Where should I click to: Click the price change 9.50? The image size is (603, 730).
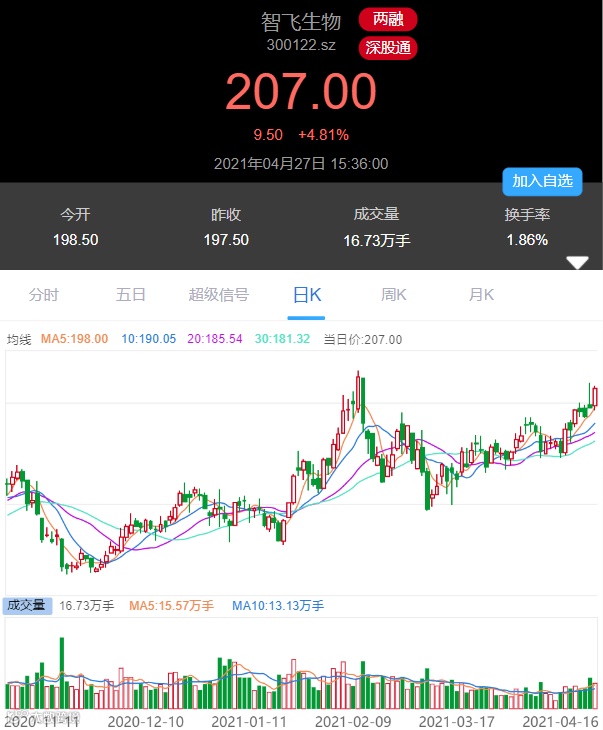268,135
